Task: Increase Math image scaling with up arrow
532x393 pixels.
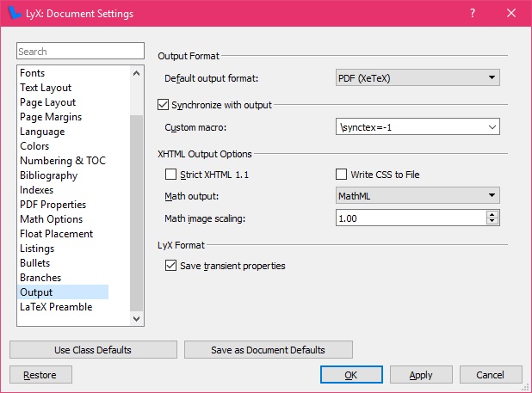Action: pyautogui.click(x=492, y=214)
